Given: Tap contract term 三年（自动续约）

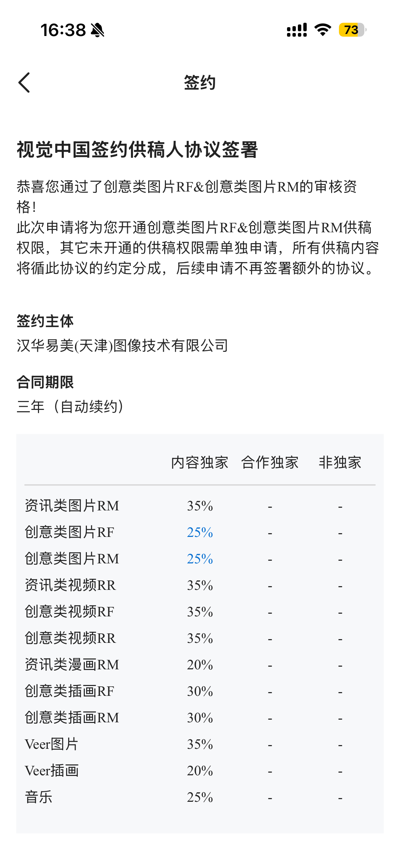Looking at the screenshot, I should pos(72,407).
